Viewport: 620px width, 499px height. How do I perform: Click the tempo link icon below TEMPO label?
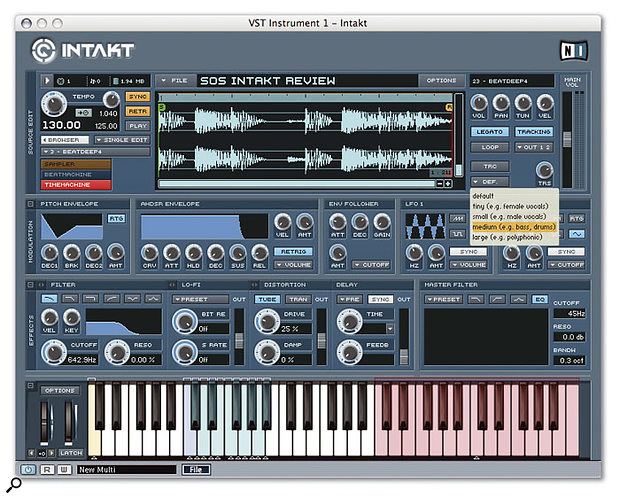click(83, 113)
